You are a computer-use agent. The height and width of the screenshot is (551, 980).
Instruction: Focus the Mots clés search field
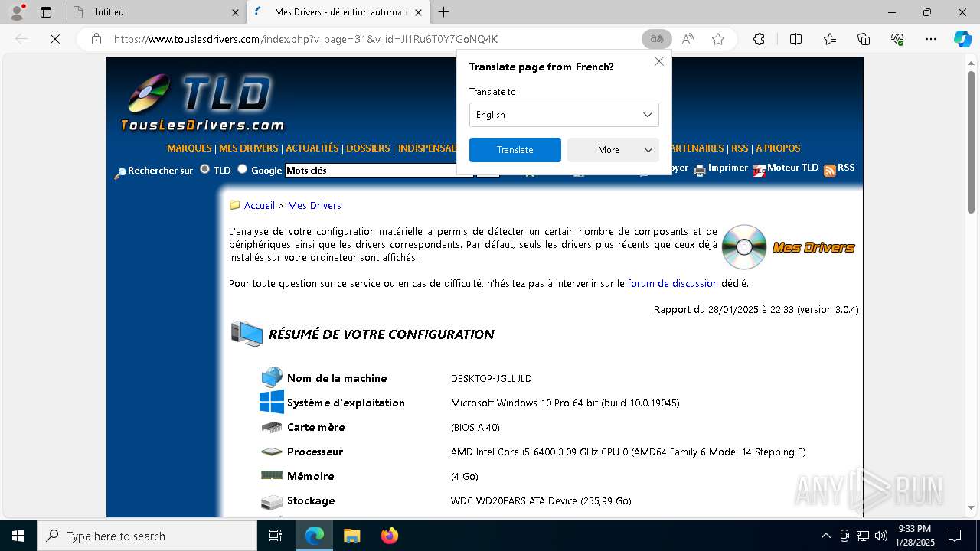(379, 171)
